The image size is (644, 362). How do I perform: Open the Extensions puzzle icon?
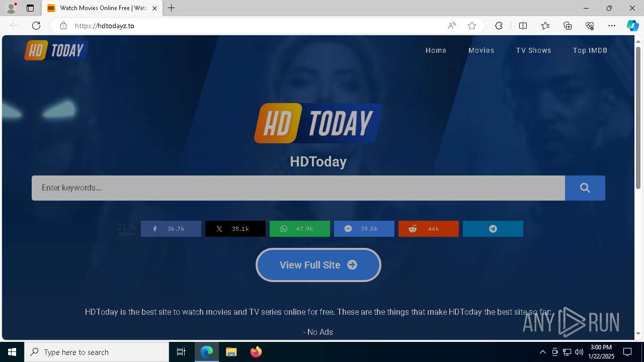pos(499,26)
